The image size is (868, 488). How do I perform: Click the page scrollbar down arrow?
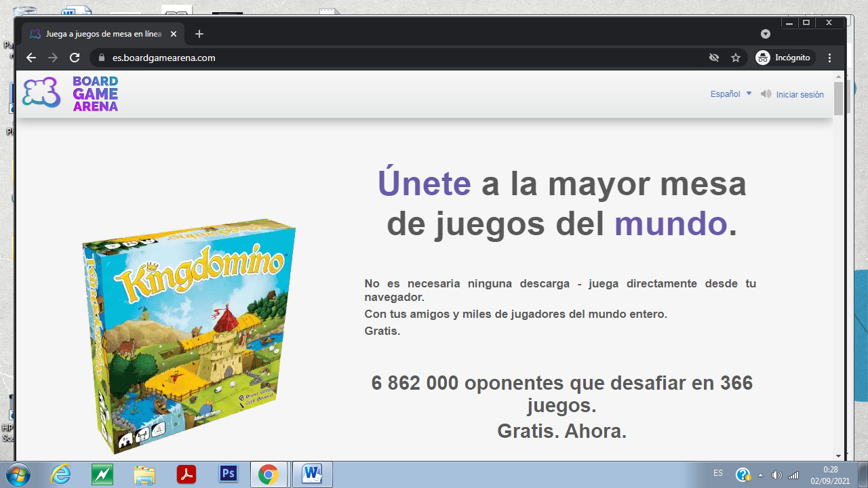838,455
